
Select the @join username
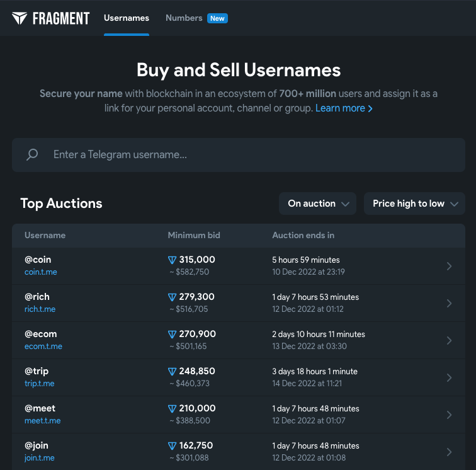(x=36, y=445)
